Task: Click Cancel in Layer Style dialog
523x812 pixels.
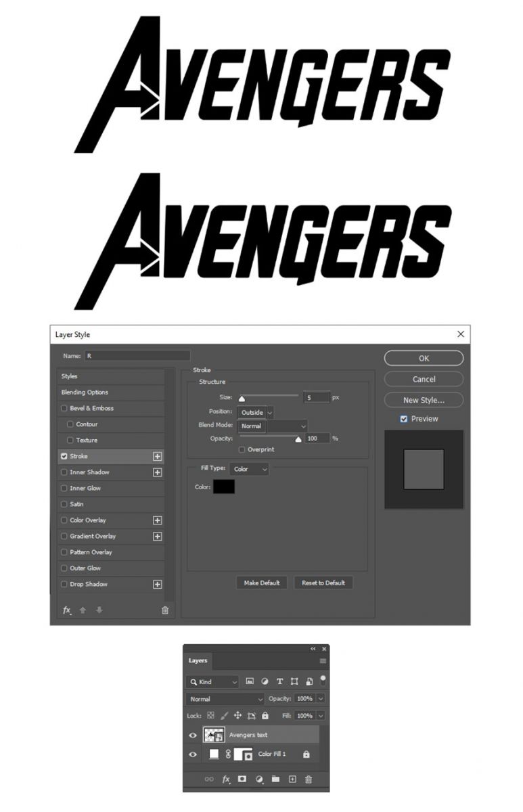Action: (x=424, y=379)
